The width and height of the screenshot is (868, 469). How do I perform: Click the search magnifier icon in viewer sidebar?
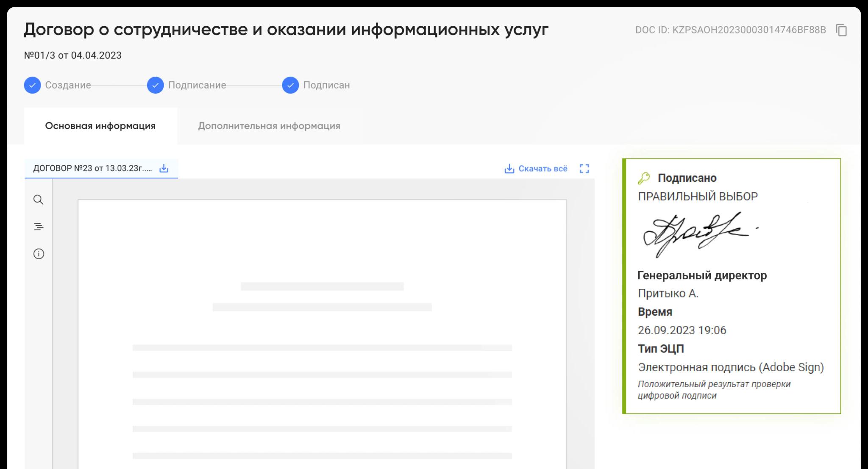pos(39,200)
